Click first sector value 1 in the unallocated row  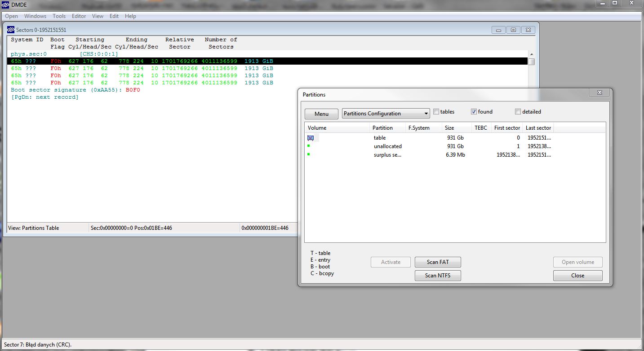click(518, 146)
